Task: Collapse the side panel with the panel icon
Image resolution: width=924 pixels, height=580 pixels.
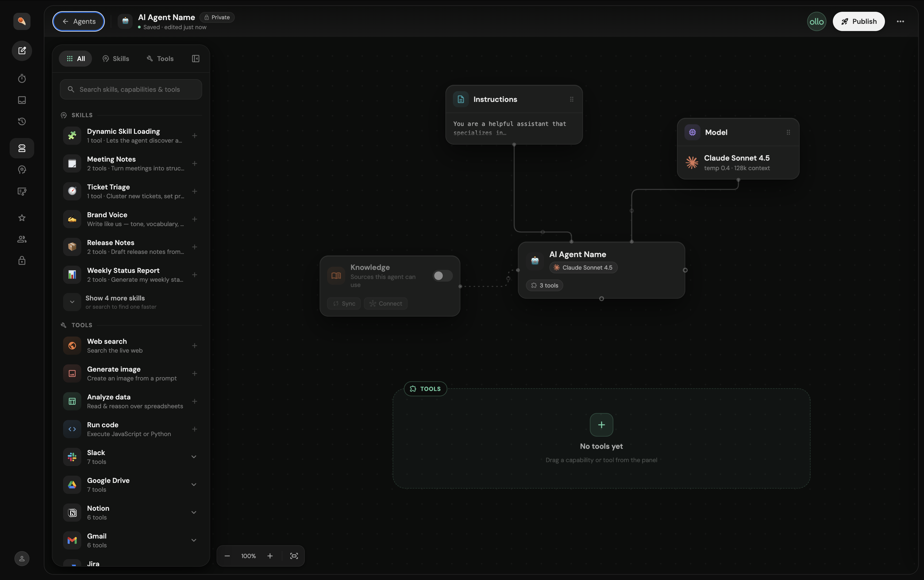Action: pyautogui.click(x=195, y=59)
